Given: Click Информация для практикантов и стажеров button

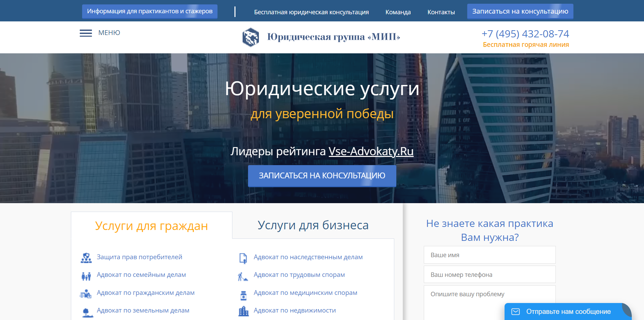Looking at the screenshot, I should point(150,11).
